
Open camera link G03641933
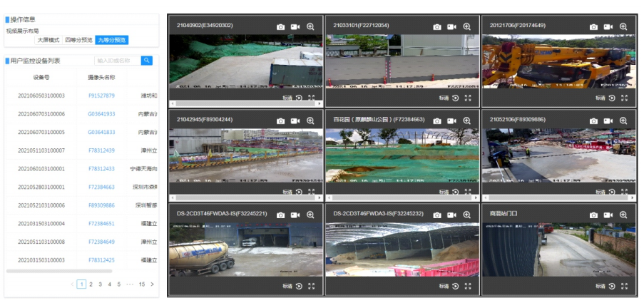tap(101, 114)
